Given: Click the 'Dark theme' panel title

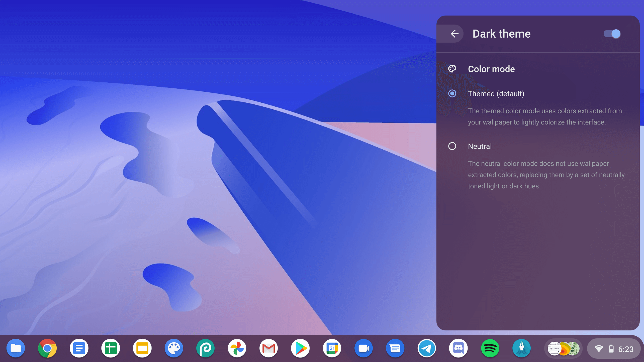Looking at the screenshot, I should 502,34.
